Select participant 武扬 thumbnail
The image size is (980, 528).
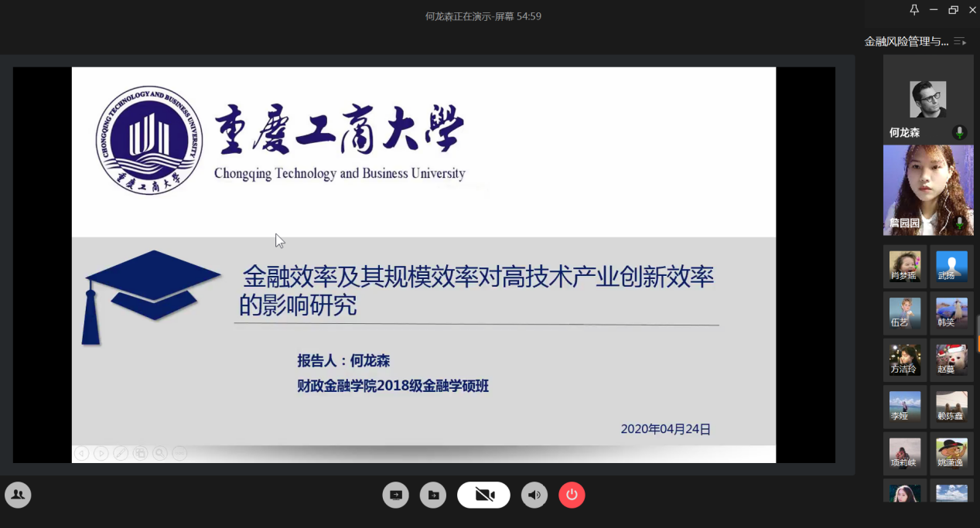click(x=951, y=267)
